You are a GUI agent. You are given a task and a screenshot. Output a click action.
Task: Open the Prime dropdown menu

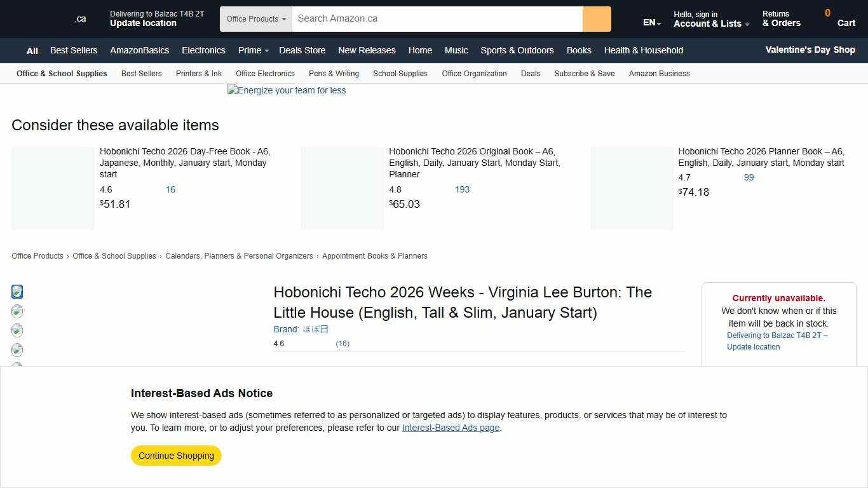253,50
